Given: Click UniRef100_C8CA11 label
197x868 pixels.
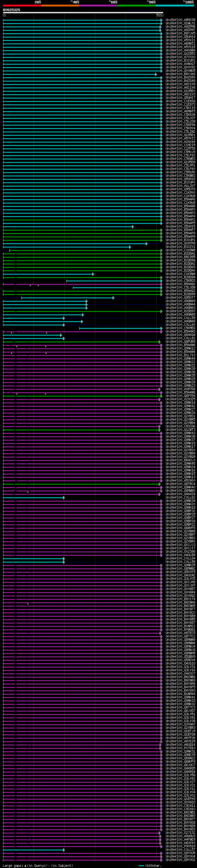Looking at the screenshot, I should tap(180, 806).
